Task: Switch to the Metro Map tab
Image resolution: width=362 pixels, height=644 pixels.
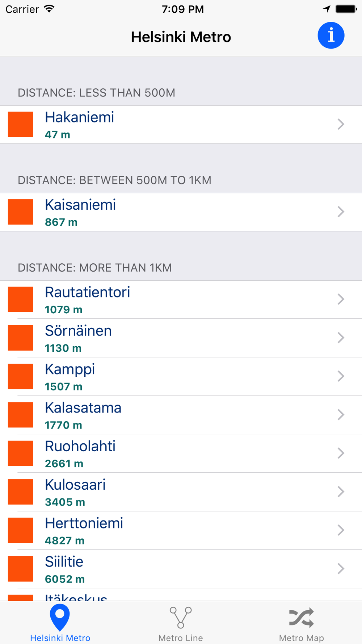Action: coord(301,623)
